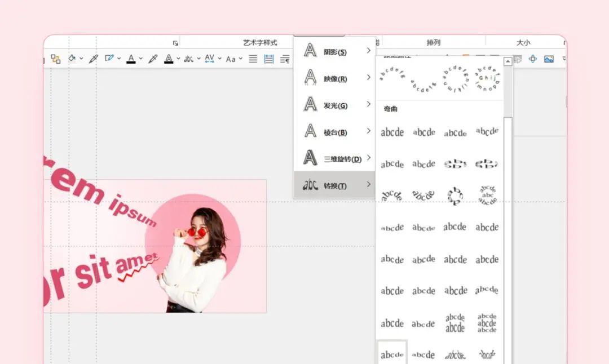Expand the character spacing dropdown arrow
This screenshot has width=609, height=364.
click(x=219, y=59)
